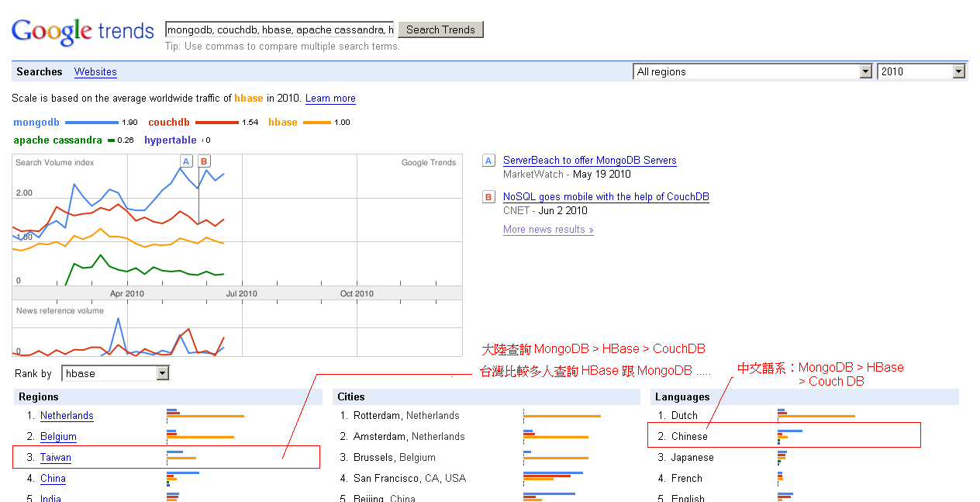Click the CNET - Jun 2 2010 source text
This screenshot has height=502, width=980.
coord(545,211)
